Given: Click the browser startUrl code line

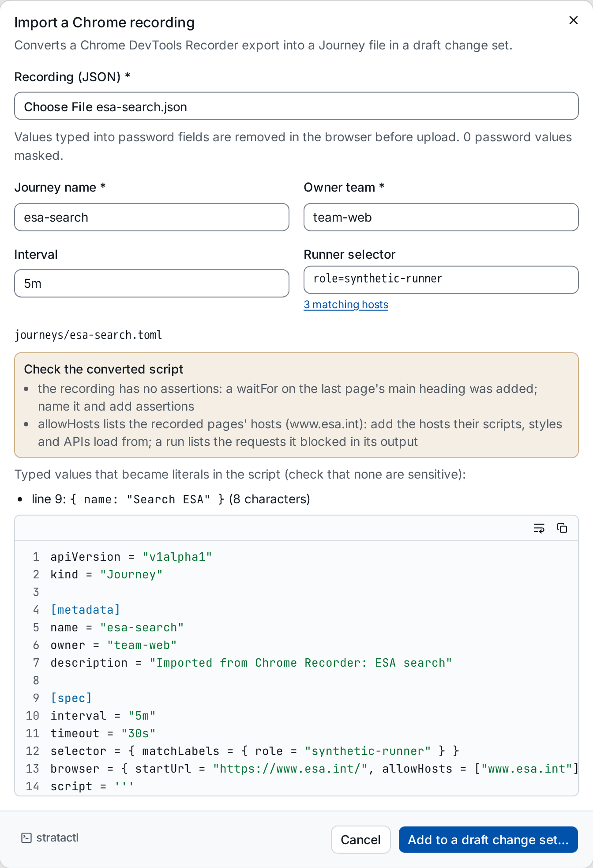Looking at the screenshot, I should (314, 769).
